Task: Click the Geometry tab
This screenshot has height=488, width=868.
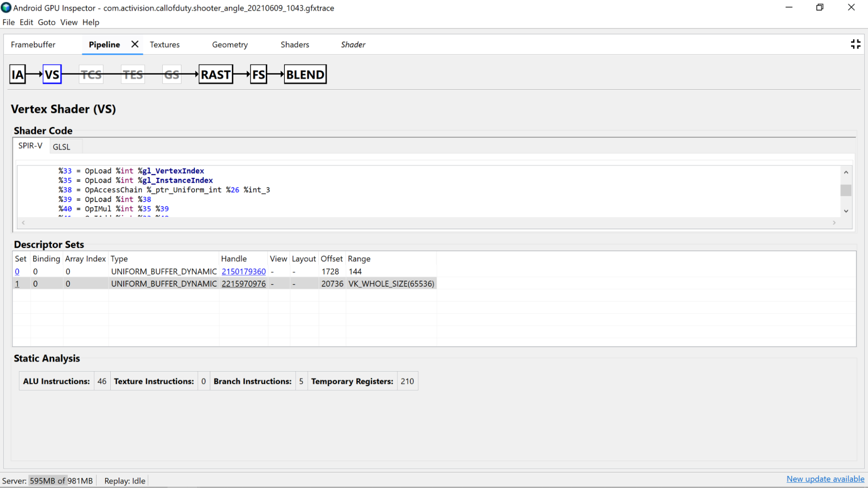Action: pyautogui.click(x=230, y=45)
